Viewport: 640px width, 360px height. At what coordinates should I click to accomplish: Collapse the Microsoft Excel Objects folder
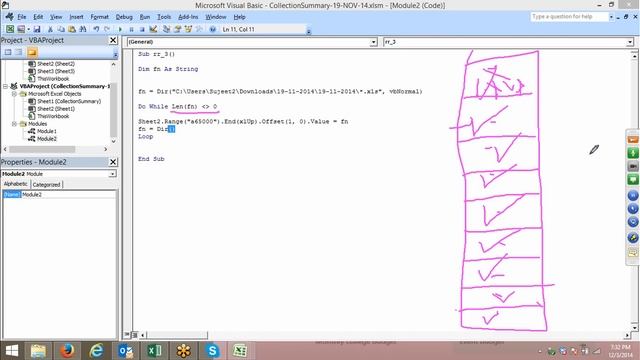(x=14, y=94)
